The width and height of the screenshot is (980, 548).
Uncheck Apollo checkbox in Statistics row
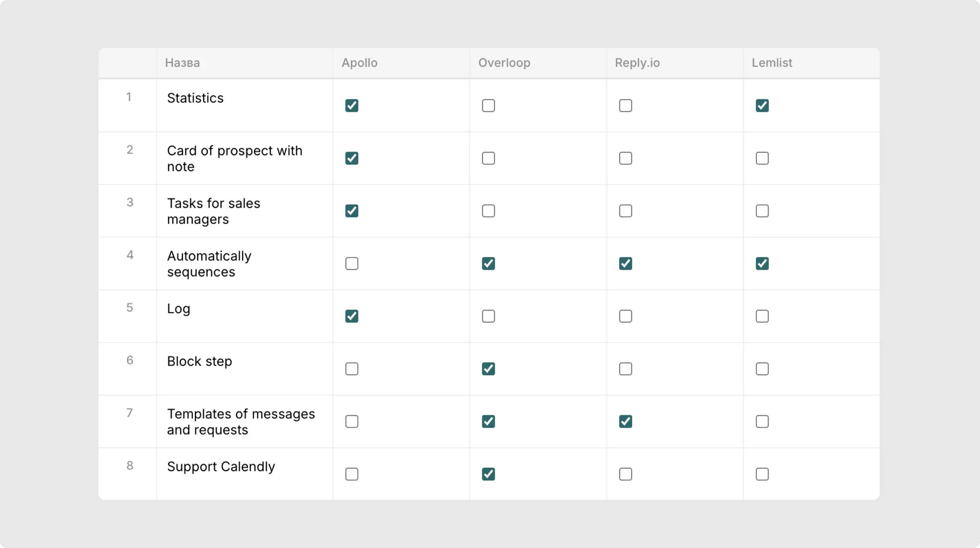coord(352,105)
